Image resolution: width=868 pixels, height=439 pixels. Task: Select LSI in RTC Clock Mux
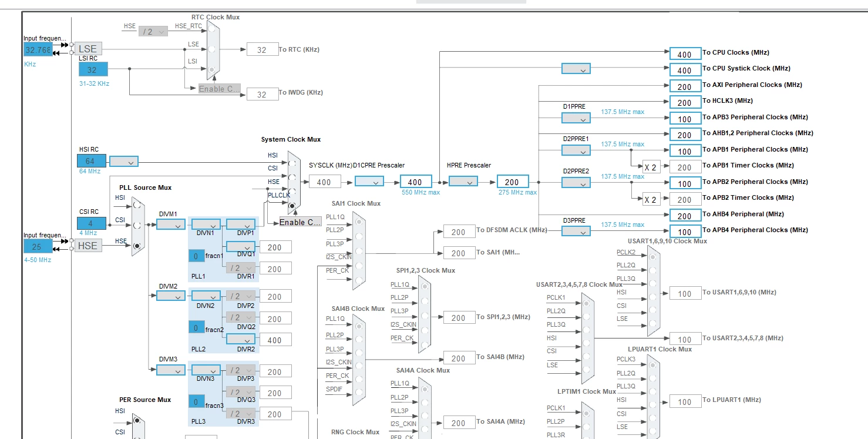(212, 69)
